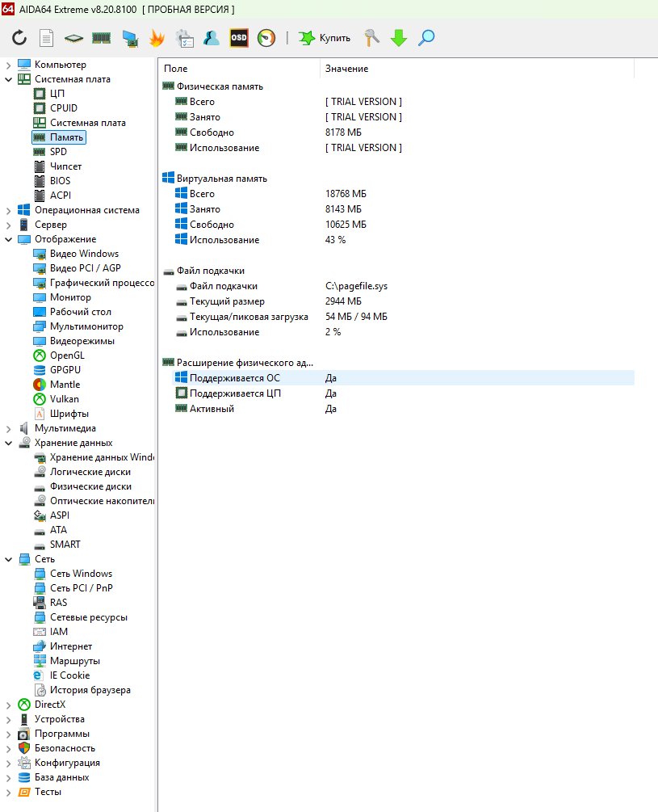Open the Маршруты tree item
658x812 pixels.
tap(74, 661)
